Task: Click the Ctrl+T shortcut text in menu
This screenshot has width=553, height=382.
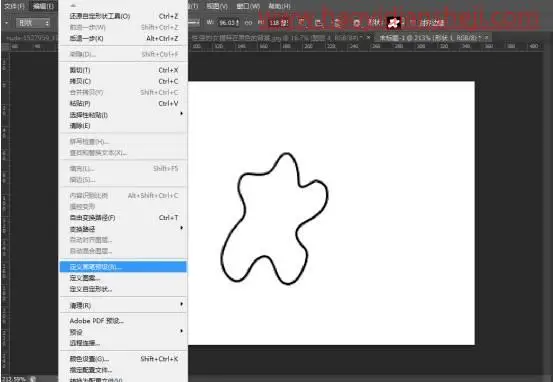Action: pyautogui.click(x=169, y=218)
